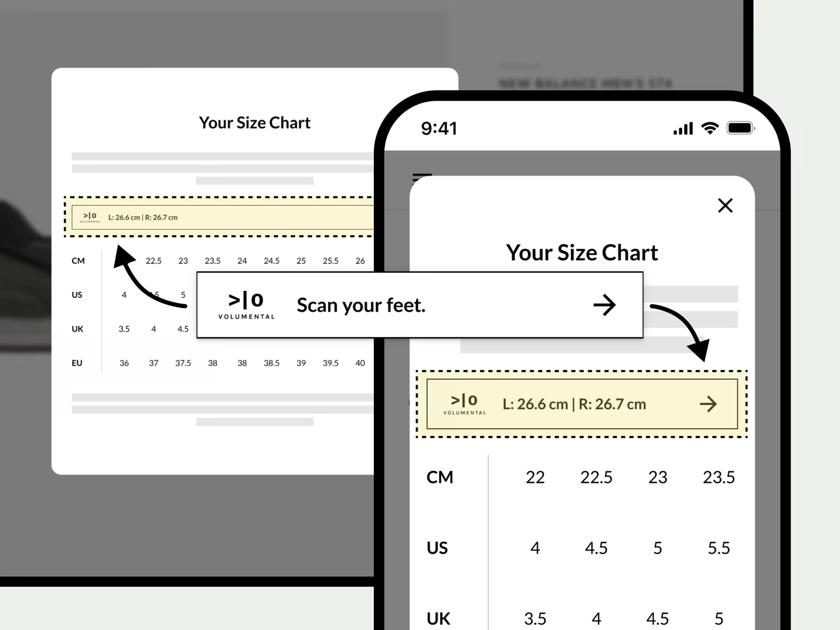Close the phone size chart with the X
This screenshot has height=630, width=840.
(725, 205)
